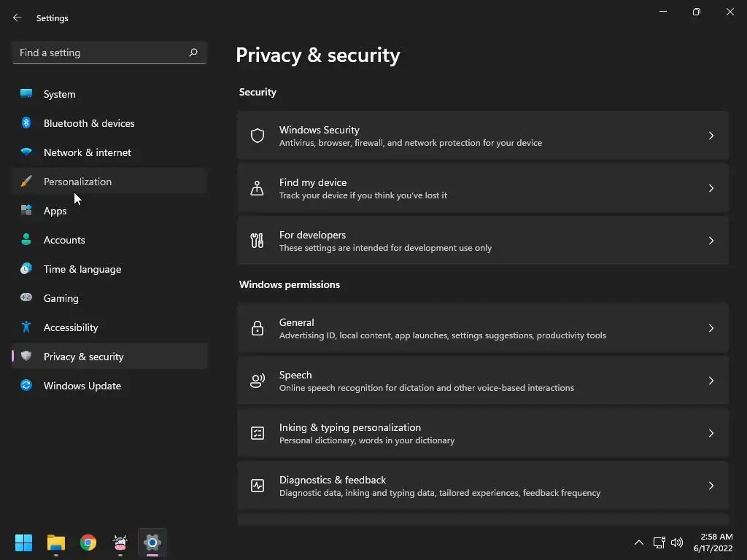Show hidden system tray icons
The width and height of the screenshot is (747, 560).
pyautogui.click(x=639, y=542)
